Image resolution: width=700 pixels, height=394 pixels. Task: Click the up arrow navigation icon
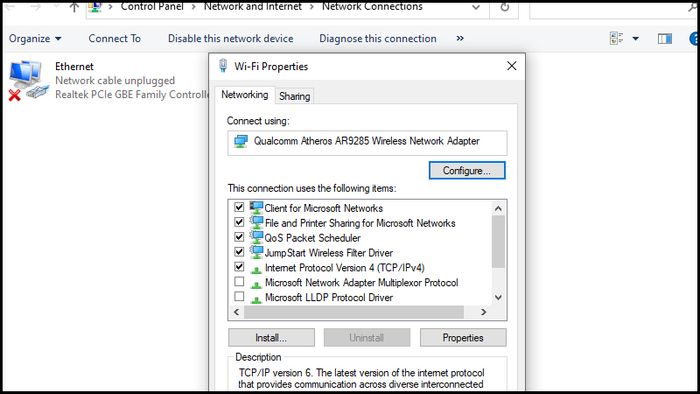click(75, 7)
